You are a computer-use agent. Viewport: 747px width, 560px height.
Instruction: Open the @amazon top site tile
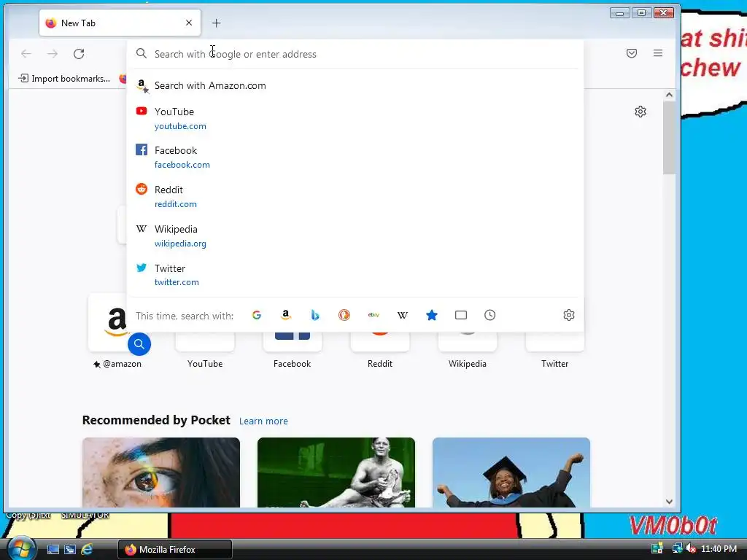[x=117, y=332]
